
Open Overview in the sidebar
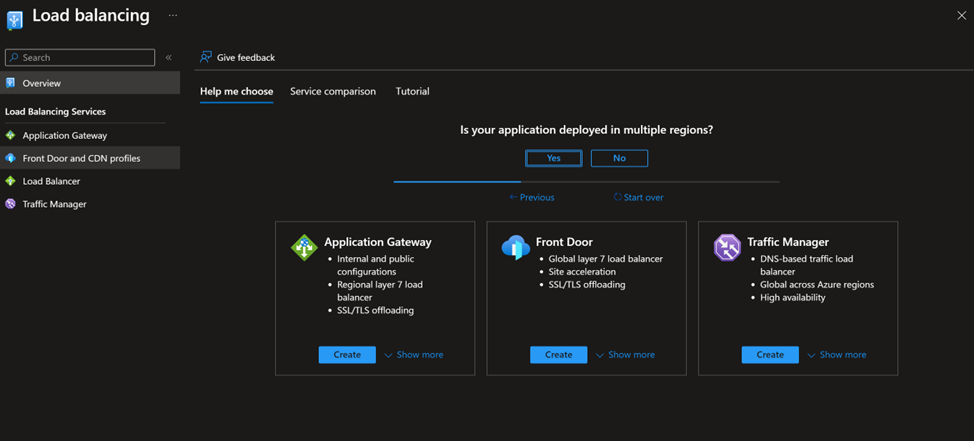point(90,83)
